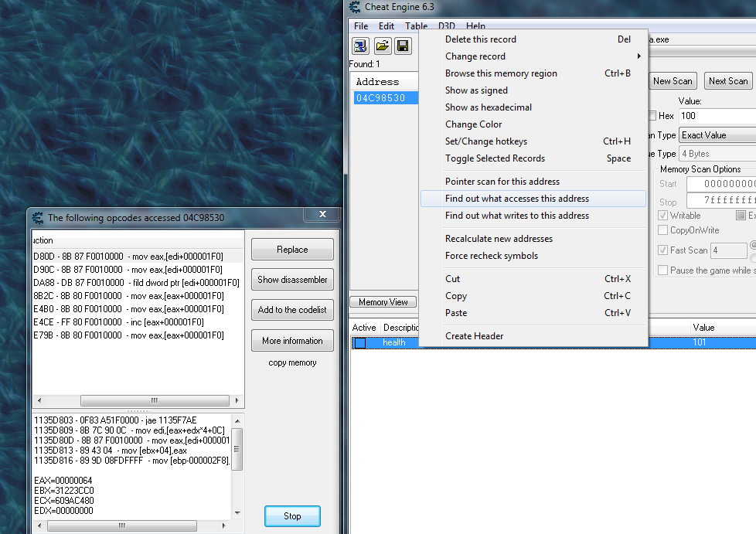This screenshot has width=756, height=534.
Task: Choose Browse this memory region
Action: click(x=533, y=73)
